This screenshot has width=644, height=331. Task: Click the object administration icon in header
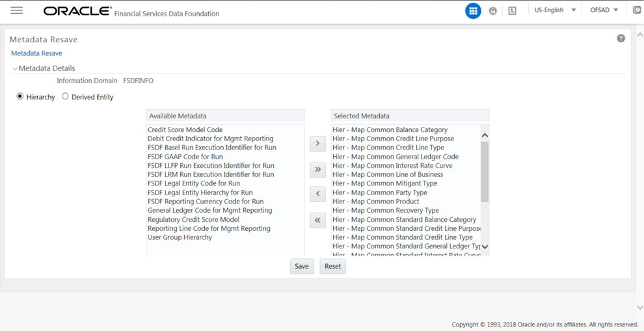point(512,10)
